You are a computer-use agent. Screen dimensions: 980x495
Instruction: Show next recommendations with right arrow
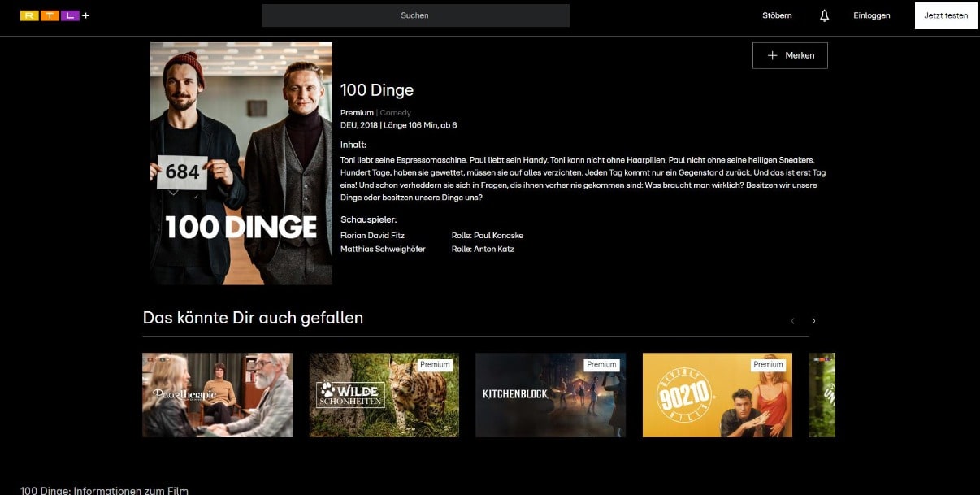[813, 321]
